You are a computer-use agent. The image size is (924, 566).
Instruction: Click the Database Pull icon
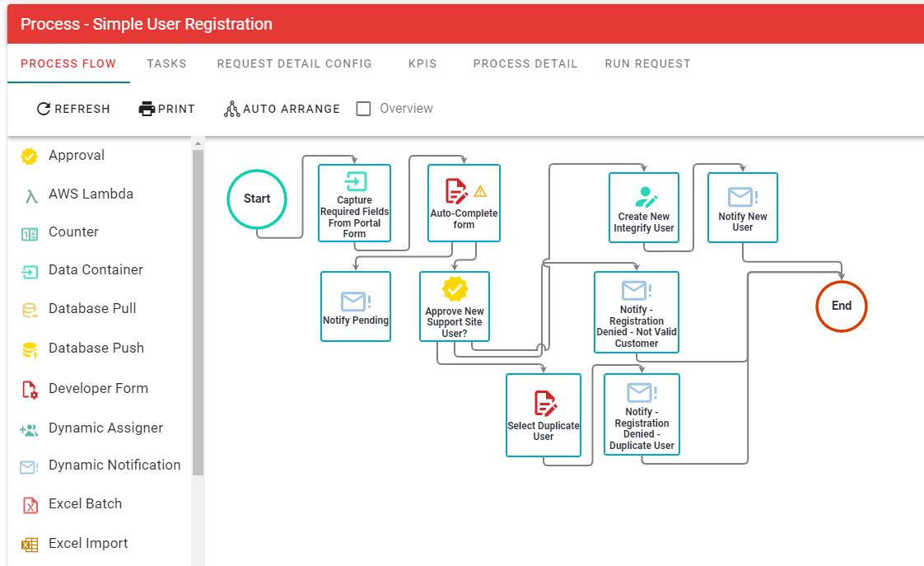tap(30, 310)
